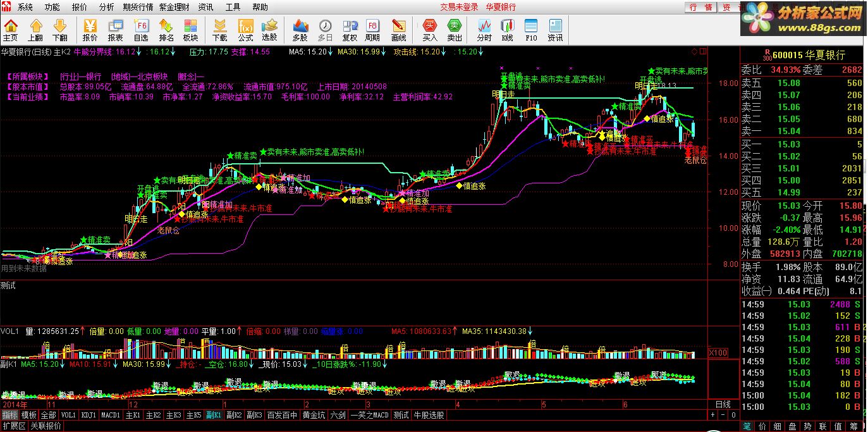Click the 【所属板块】 info label
This screenshot has height=432, width=868.
[27, 77]
